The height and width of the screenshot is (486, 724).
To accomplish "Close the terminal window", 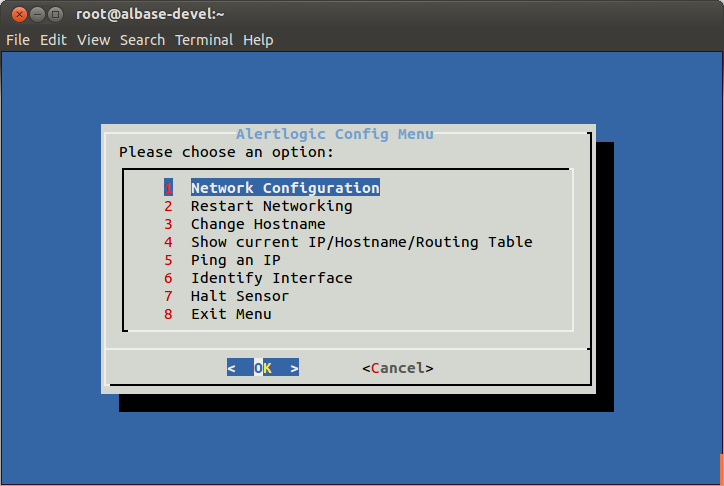I will tap(19, 14).
